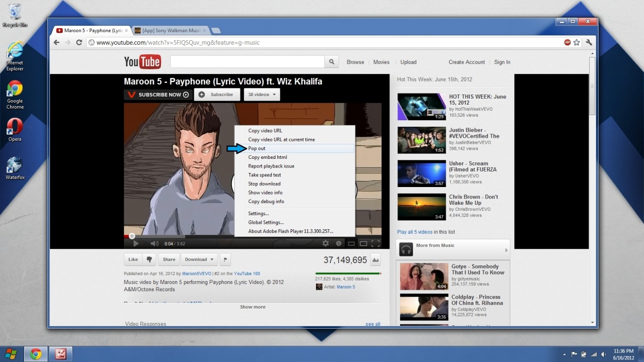Select the Waterfox desktop icon
This screenshot has width=644, height=362.
15,168
